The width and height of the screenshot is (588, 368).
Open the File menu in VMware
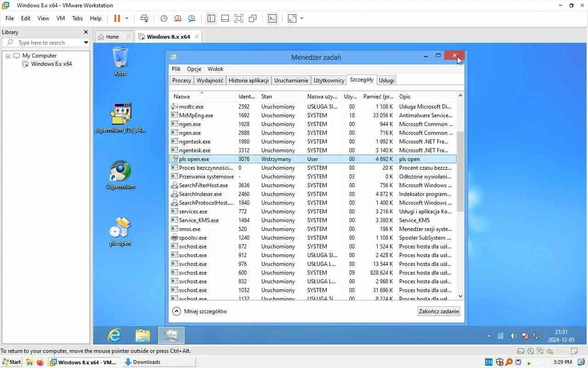click(10, 18)
